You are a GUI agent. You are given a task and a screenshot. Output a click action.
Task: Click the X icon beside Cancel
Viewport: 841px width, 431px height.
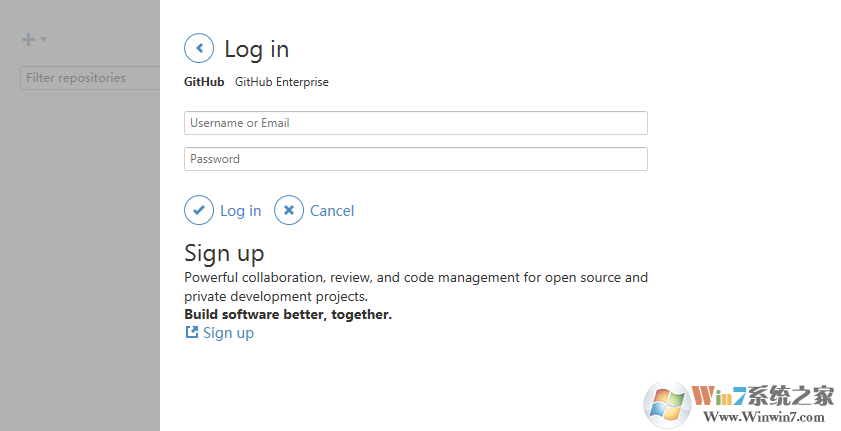click(x=289, y=210)
